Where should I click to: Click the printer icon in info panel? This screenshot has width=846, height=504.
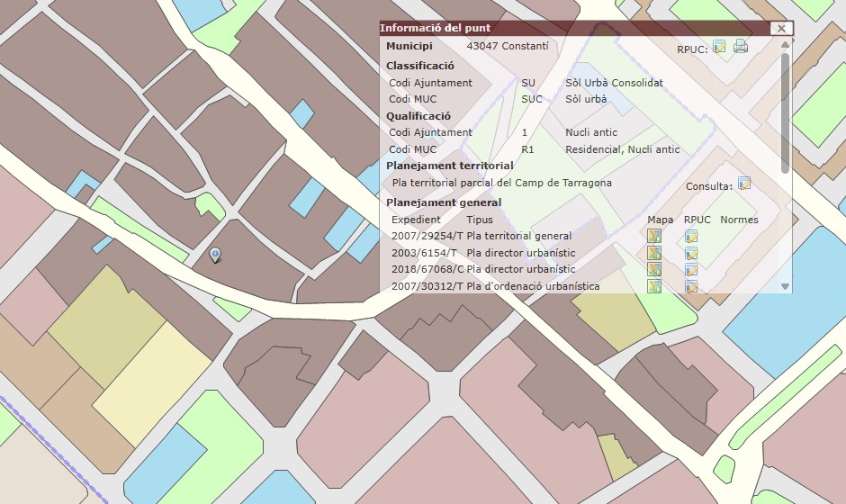[x=741, y=47]
